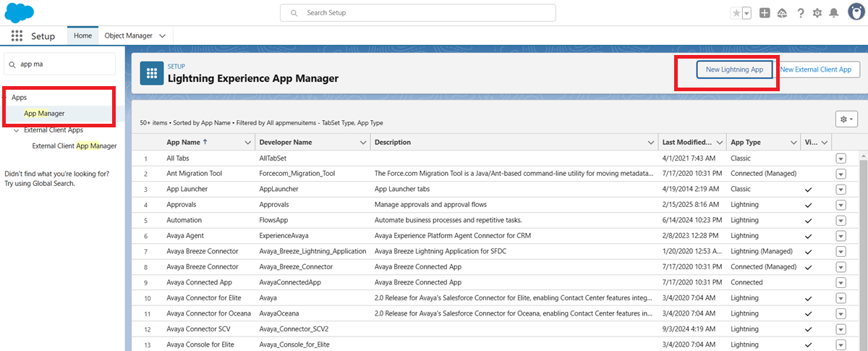Open the App Launcher grid icon
This screenshot has width=868, height=351.
[17, 35]
